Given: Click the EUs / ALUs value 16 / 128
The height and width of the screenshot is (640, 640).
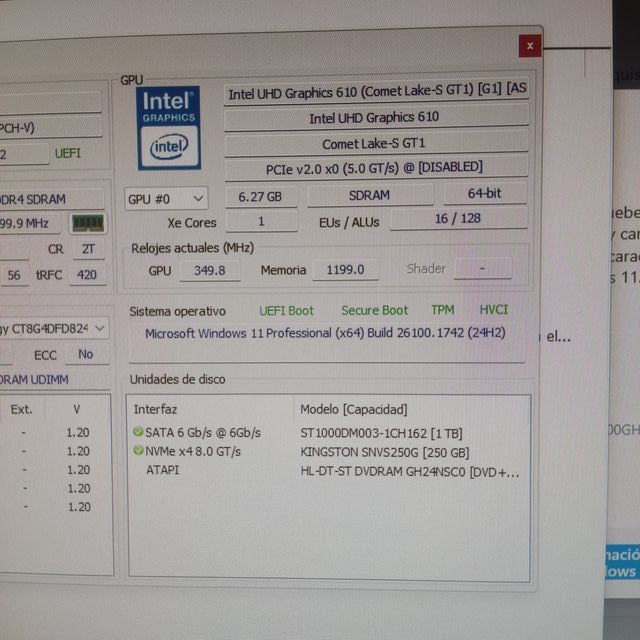Looking at the screenshot, I should coord(458,219).
